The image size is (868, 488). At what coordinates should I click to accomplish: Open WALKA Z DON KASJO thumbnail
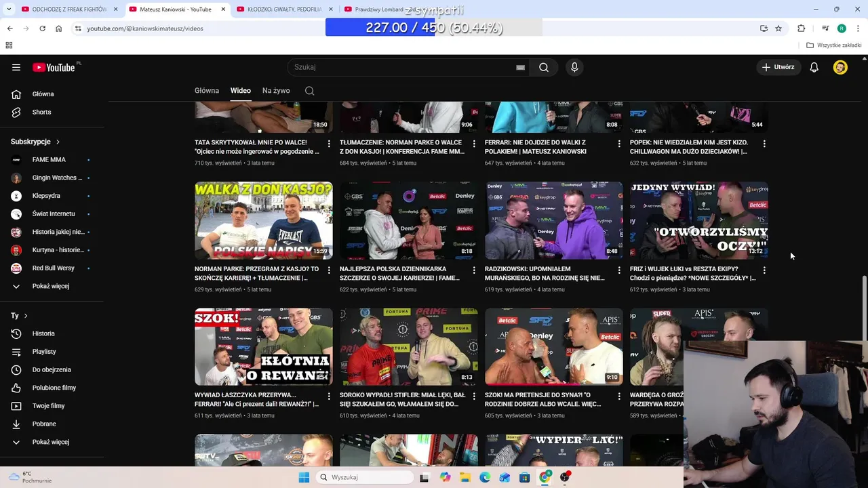click(x=264, y=220)
